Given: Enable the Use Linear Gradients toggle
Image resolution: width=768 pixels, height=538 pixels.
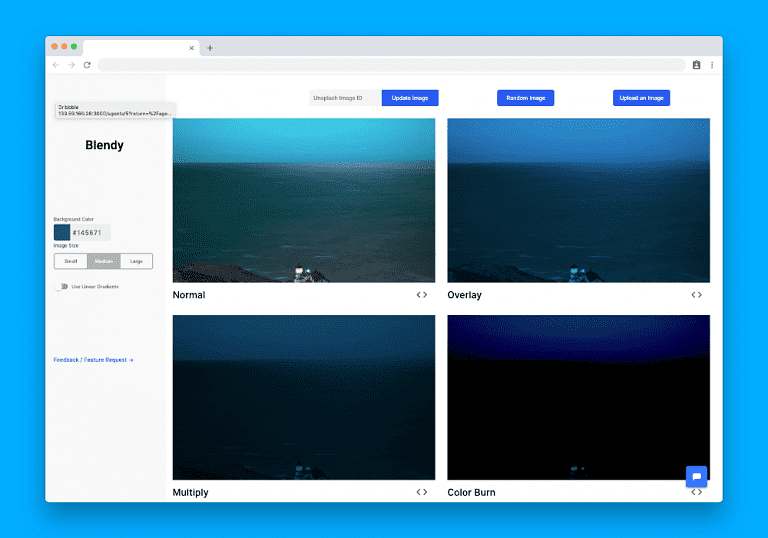Looking at the screenshot, I should (62, 286).
